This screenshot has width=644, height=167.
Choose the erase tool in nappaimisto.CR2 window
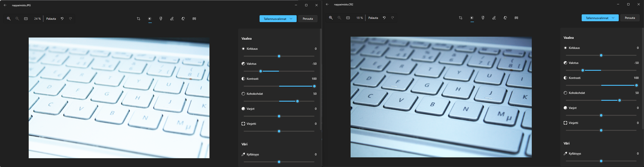click(505, 18)
